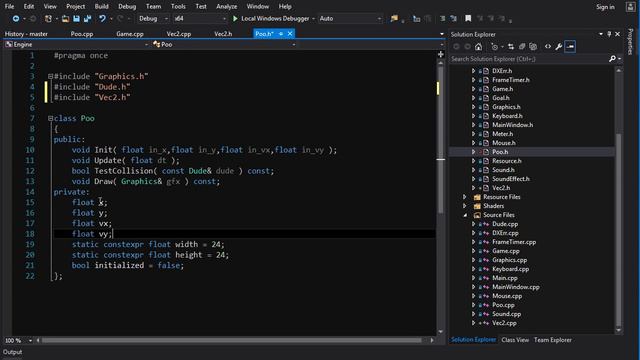The width and height of the screenshot is (640, 360).
Task: Switch to the Game.cpp tab
Action: [x=130, y=34]
